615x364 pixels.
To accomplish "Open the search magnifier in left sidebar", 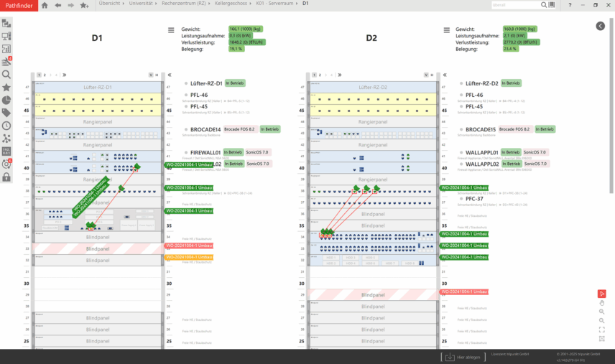I will [6, 74].
